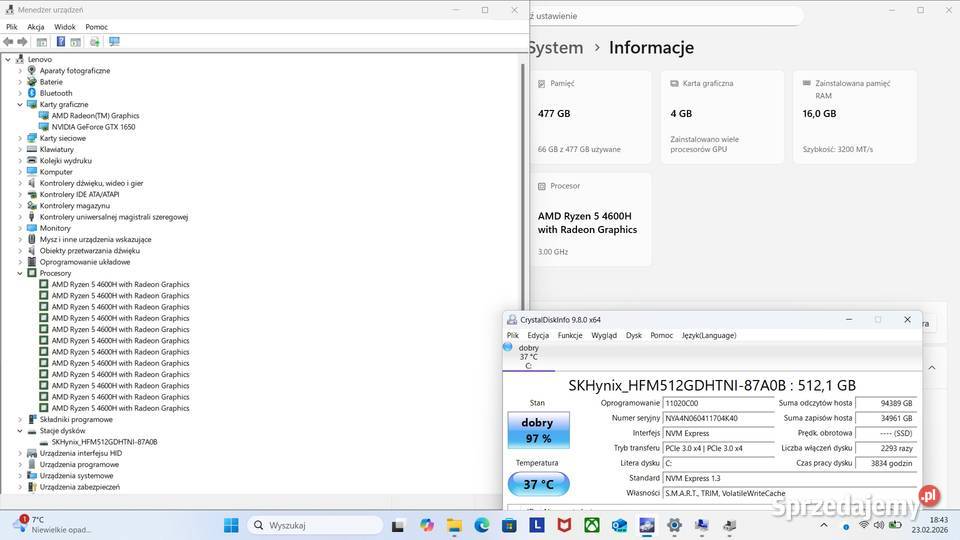Open Język(Language) menu in CrystalDiskInfo

709,336
